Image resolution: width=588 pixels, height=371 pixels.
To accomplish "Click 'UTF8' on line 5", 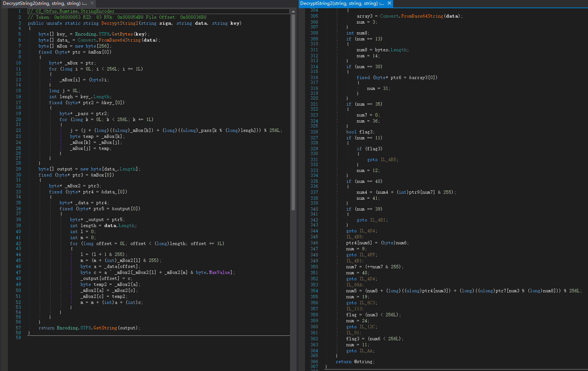I will [x=104, y=34].
